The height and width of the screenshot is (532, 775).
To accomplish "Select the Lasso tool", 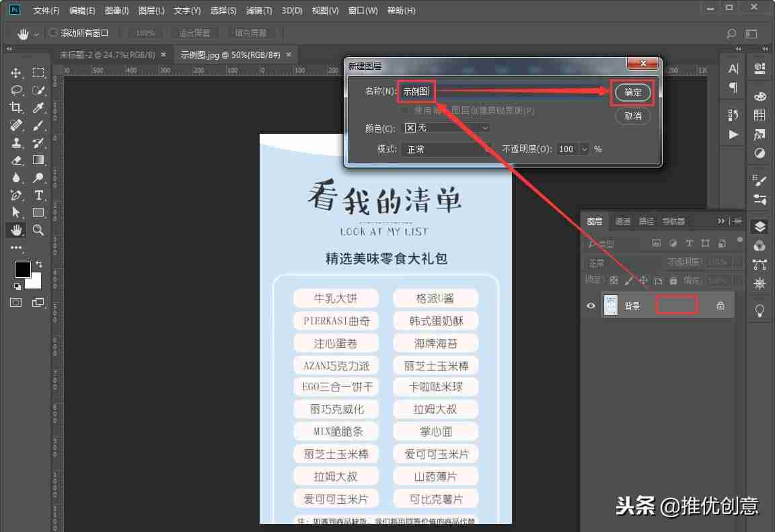I will tap(16, 90).
